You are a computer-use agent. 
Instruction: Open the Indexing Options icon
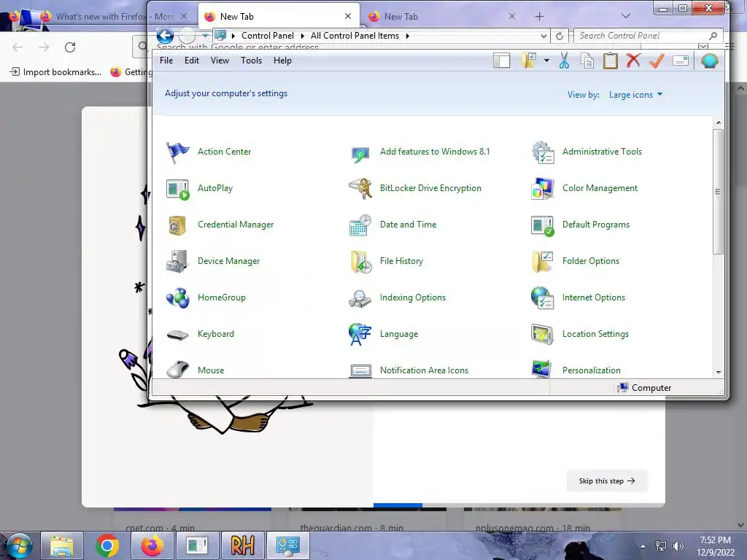360,298
